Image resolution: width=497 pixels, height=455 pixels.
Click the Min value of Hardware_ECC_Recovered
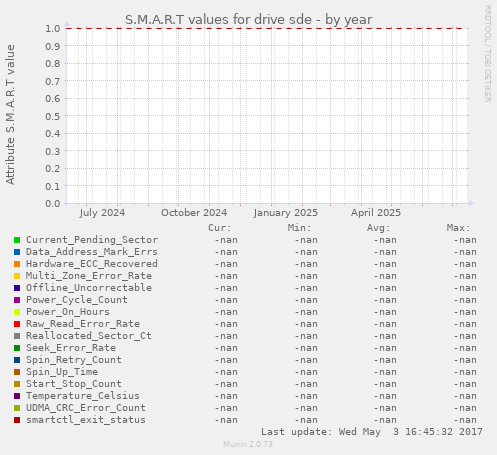[306, 264]
